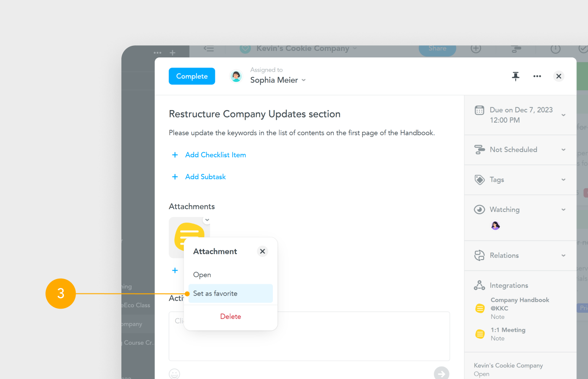Pin the task with the pin icon
Image resolution: width=588 pixels, height=379 pixels.
(x=515, y=76)
